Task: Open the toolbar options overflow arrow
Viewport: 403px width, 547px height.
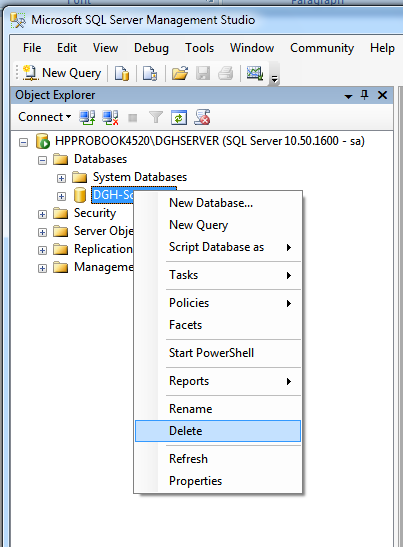Action: pos(275,80)
